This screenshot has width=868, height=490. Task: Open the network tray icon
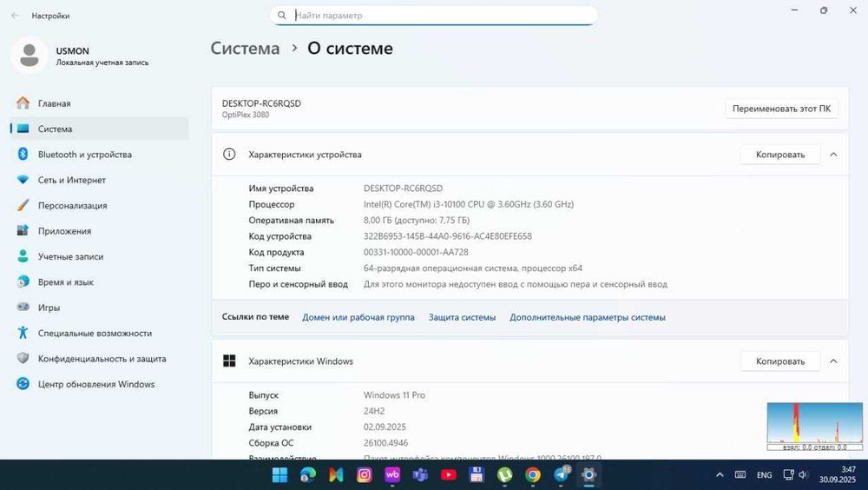coord(788,475)
